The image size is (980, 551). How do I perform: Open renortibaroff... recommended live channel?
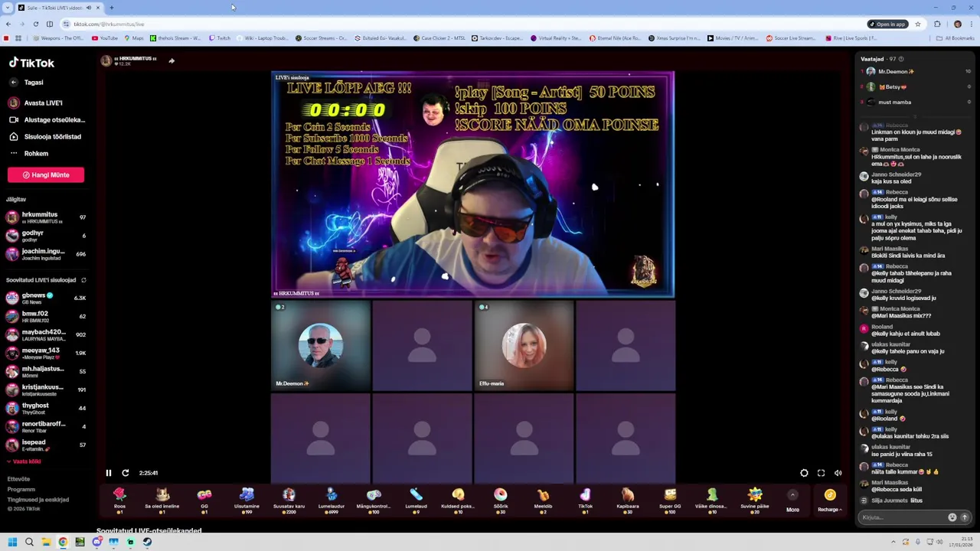pyautogui.click(x=46, y=426)
